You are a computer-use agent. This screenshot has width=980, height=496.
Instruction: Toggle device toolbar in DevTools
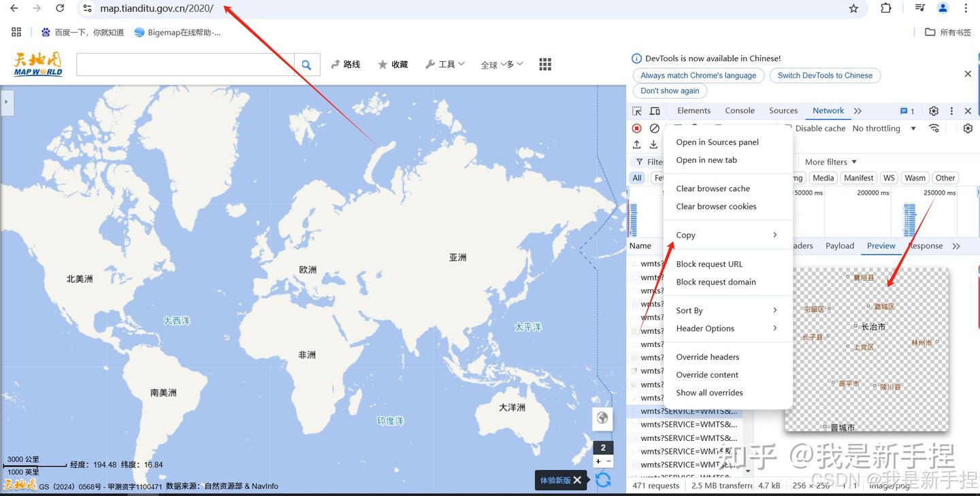pos(654,110)
